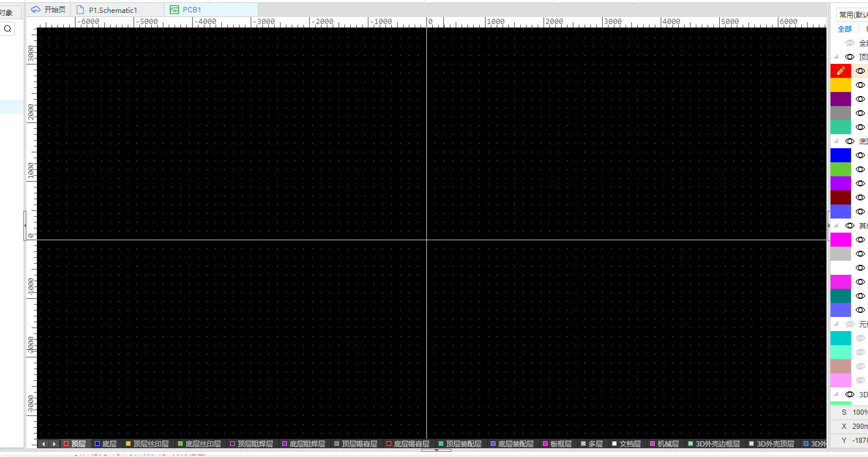Collapse the 3D layer group at panel bottom

(x=836, y=394)
